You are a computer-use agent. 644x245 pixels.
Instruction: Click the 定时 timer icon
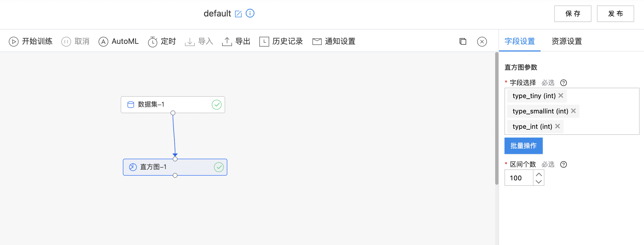point(153,42)
